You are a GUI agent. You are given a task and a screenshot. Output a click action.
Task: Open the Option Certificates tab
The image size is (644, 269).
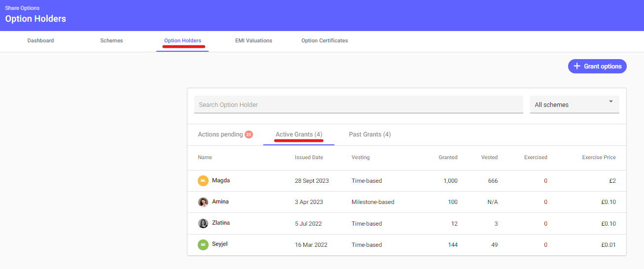click(x=324, y=40)
